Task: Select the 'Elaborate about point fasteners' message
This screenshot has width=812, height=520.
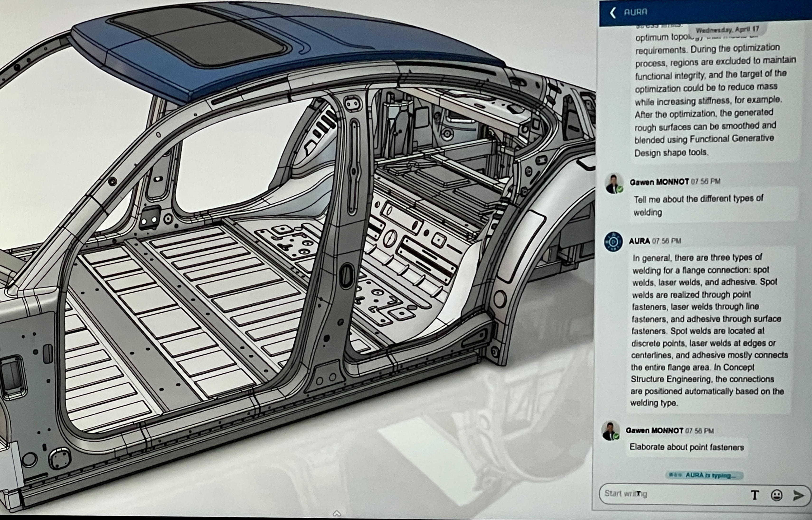Action: click(x=687, y=447)
